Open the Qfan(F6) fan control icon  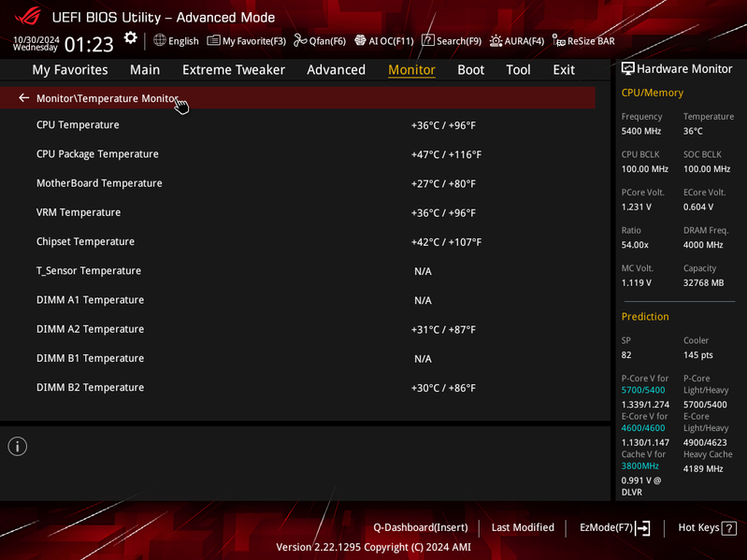tap(300, 40)
